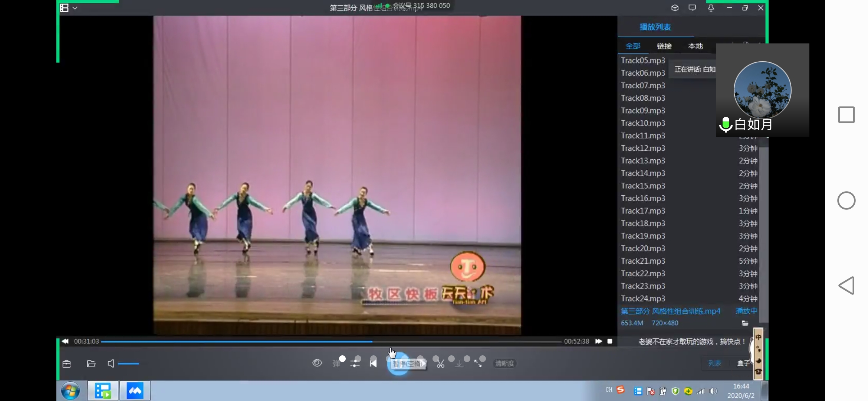Viewport: 868px width, 401px height.
Task: Select Track08.mp3 in the playlist
Action: (x=643, y=98)
